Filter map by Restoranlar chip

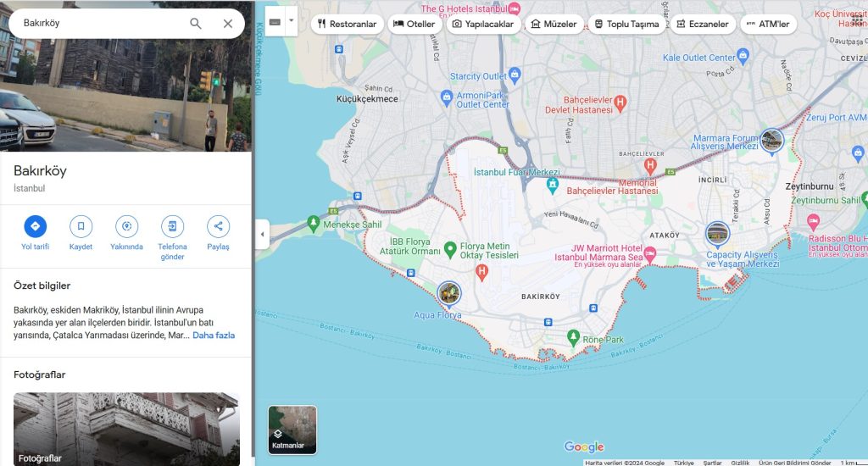347,24
